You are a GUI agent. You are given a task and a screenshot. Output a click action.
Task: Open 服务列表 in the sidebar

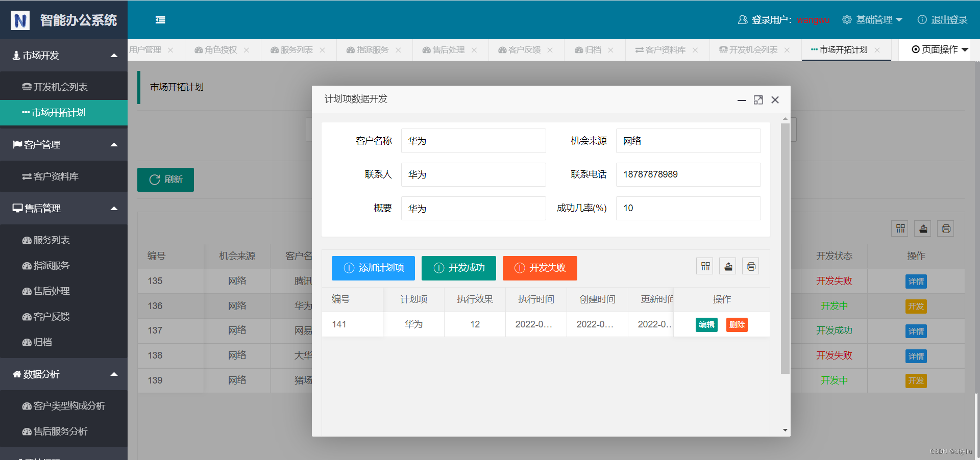click(x=64, y=240)
